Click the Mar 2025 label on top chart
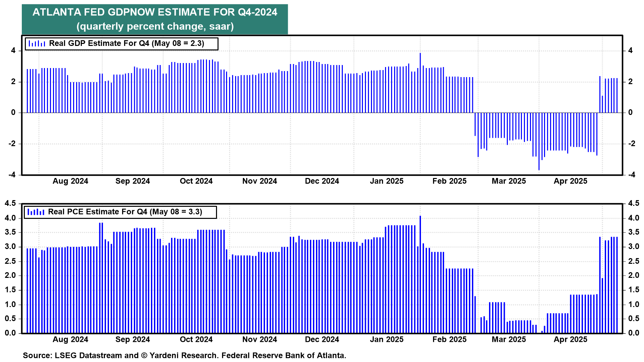Image resolution: width=644 pixels, height=362 pixels. click(508, 181)
